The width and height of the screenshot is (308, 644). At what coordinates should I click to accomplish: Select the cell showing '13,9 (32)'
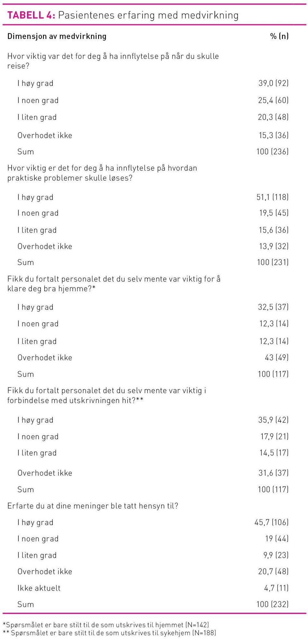[x=274, y=246]
